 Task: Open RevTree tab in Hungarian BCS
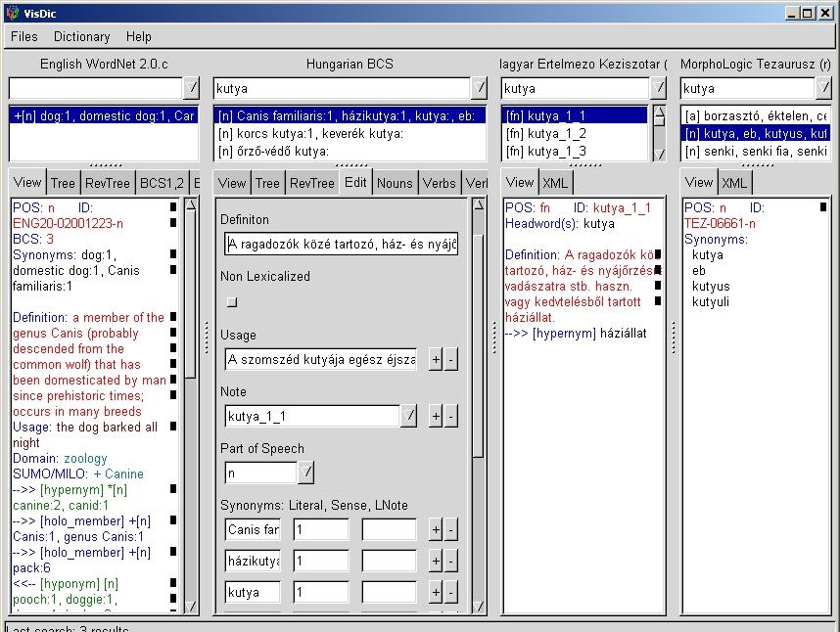tap(311, 183)
